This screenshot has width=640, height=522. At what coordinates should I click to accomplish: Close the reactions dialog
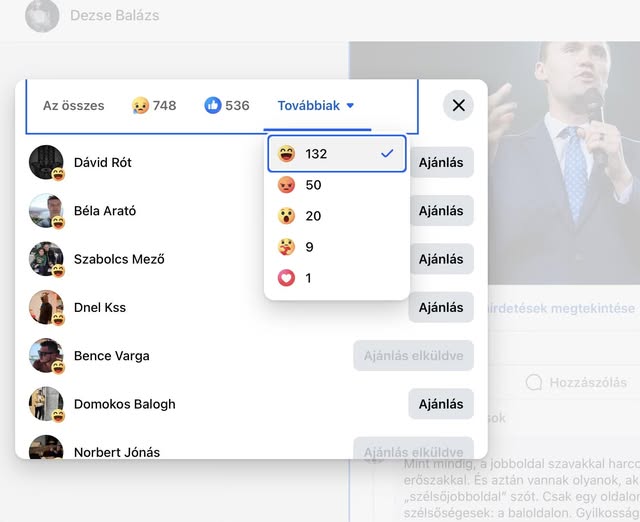click(458, 105)
